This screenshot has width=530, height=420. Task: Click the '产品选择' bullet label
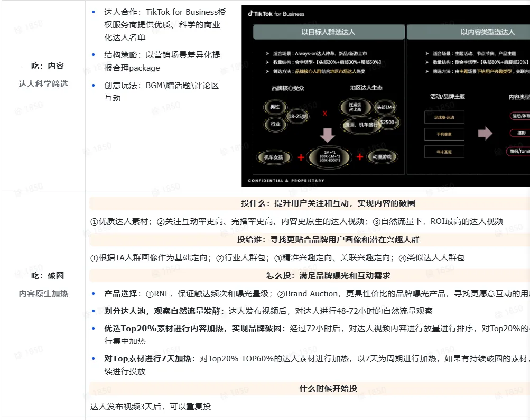(x=120, y=294)
